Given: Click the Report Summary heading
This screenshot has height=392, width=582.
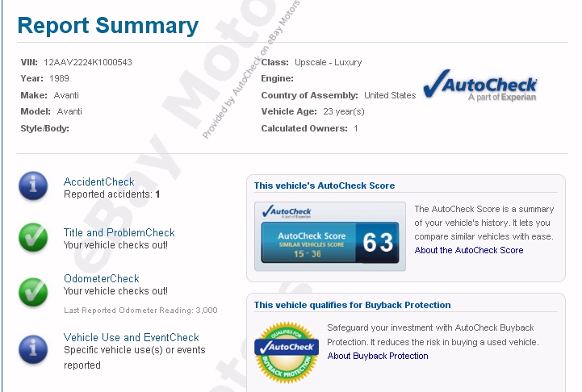Looking at the screenshot, I should 107,25.
